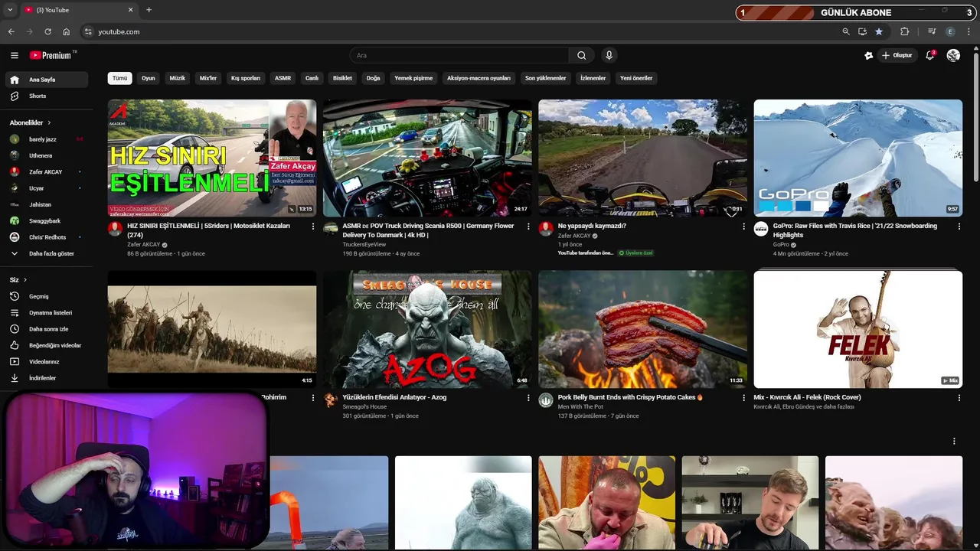
Task: Open options for GoPro Raw Files
Action: (959, 227)
